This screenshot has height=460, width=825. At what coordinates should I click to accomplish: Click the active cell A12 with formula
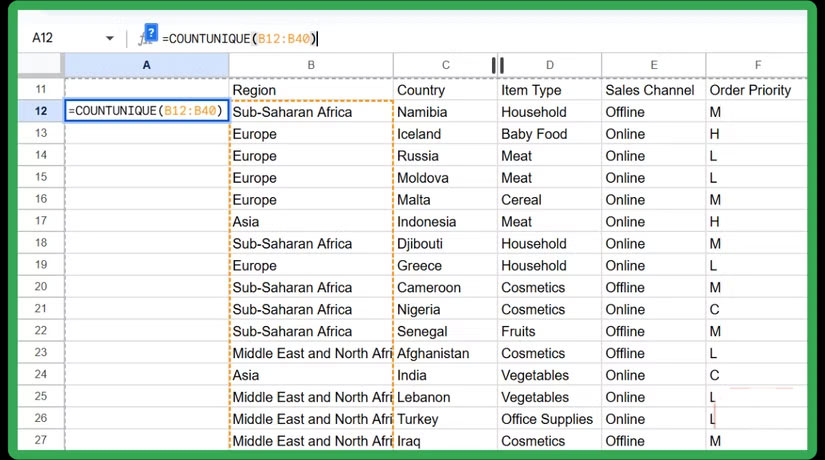(147, 112)
